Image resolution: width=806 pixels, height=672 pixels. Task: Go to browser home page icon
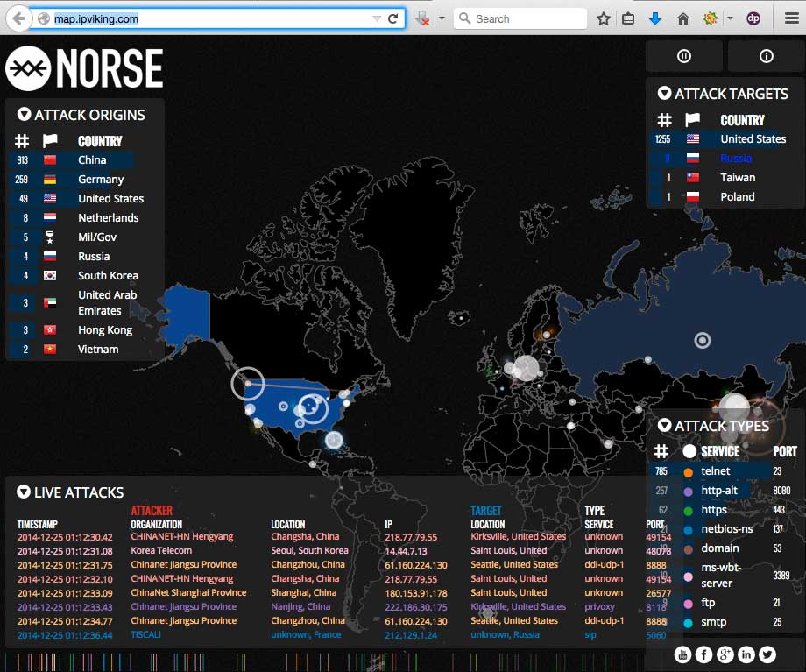[x=683, y=18]
